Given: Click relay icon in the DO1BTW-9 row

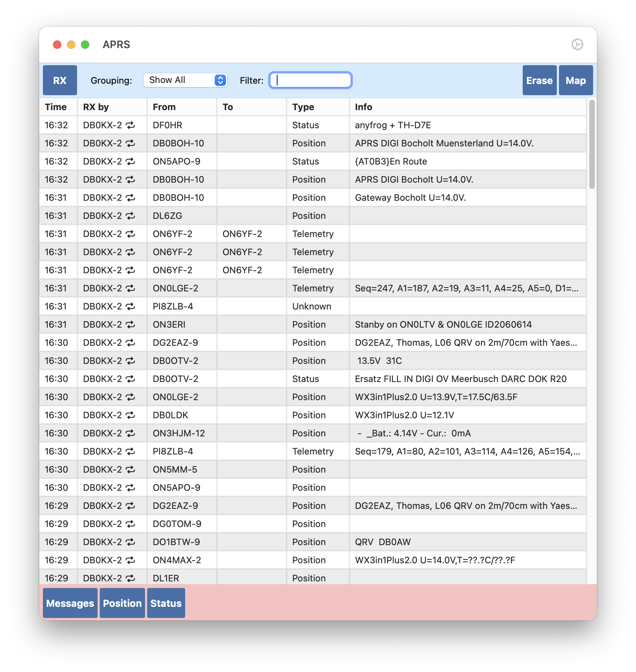Looking at the screenshot, I should coord(130,542).
